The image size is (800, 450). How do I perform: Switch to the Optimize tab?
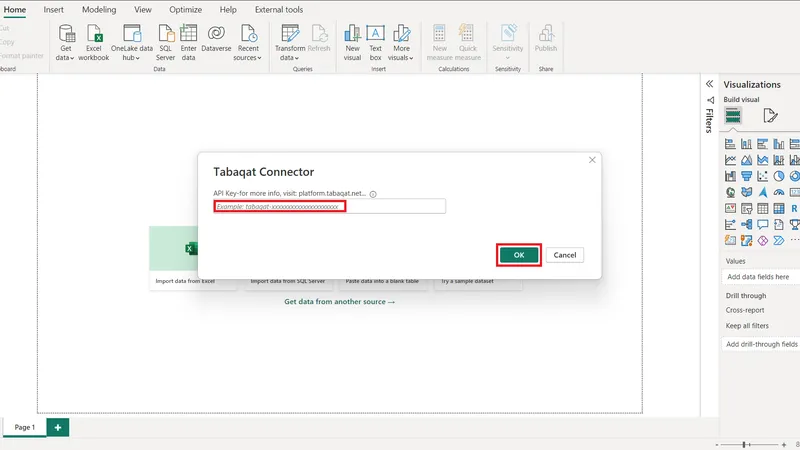tap(185, 9)
